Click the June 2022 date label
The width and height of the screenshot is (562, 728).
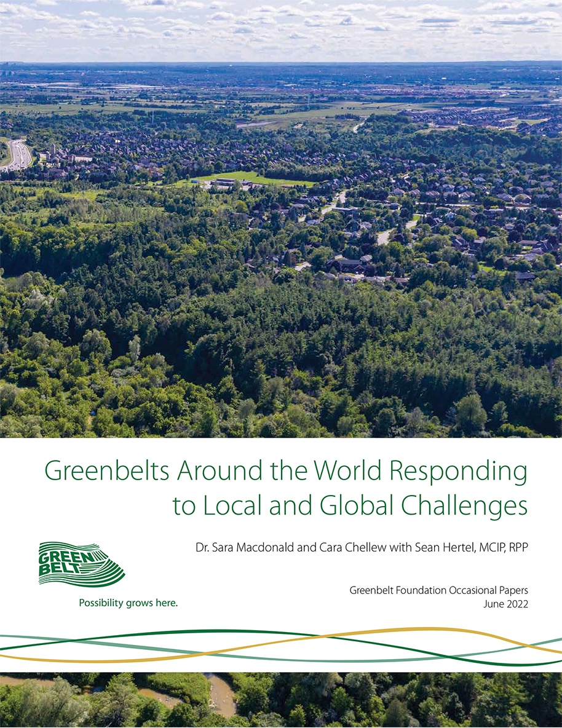(505, 605)
